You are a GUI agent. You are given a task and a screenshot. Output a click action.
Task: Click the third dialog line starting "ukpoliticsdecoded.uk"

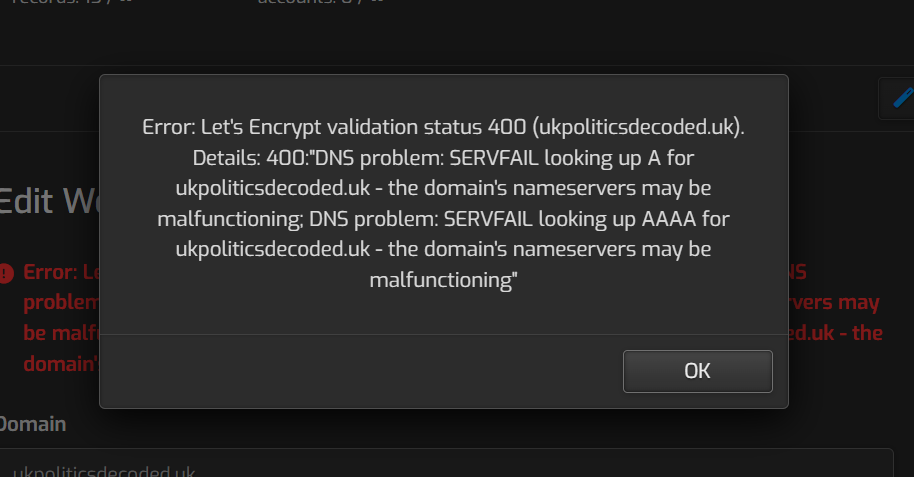click(x=443, y=189)
